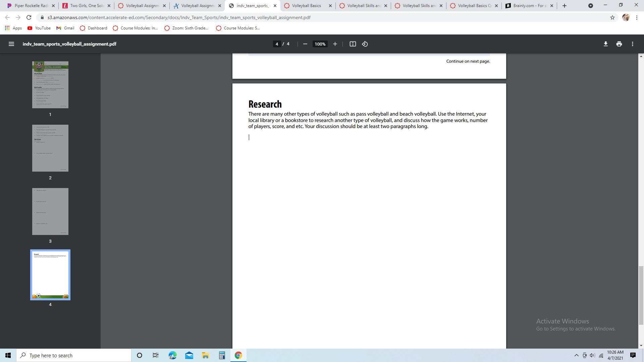Bookmark this page with star icon

tap(612, 17)
